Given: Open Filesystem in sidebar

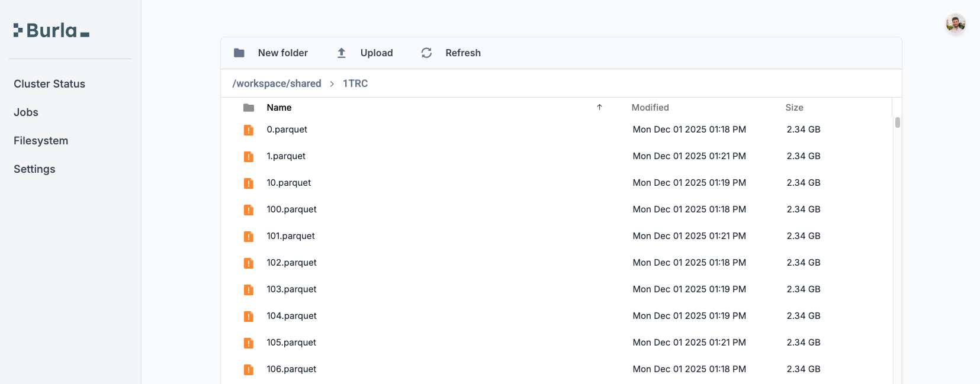Looking at the screenshot, I should [x=41, y=141].
